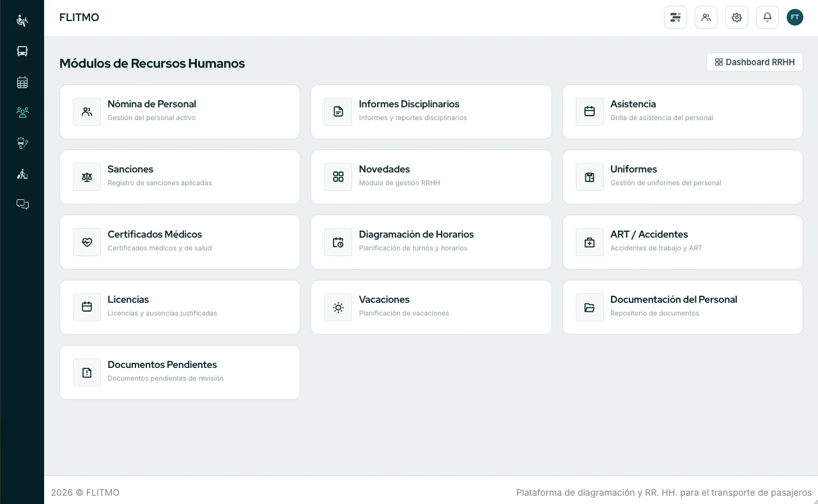
Task: Open the chat bubbles icon in the sidebar
Action: tap(22, 204)
